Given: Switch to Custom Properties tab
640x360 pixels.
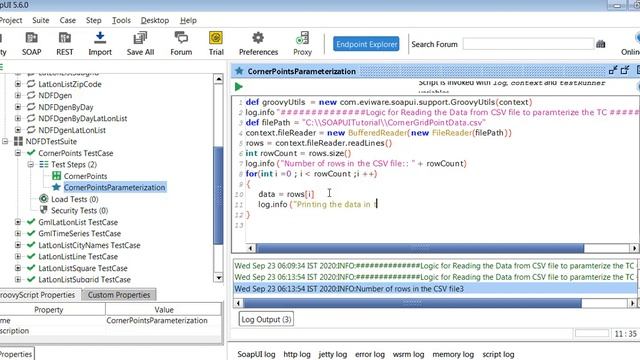Looking at the screenshot, I should 119,295.
